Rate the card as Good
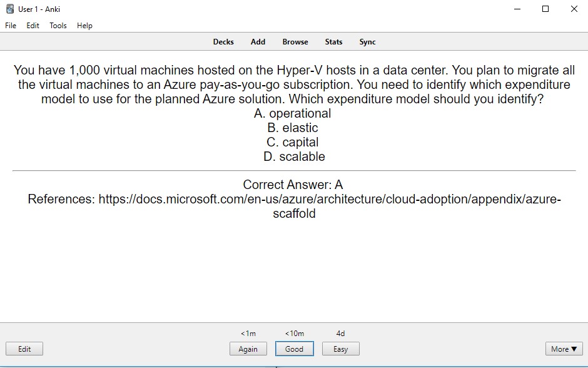 coord(295,349)
